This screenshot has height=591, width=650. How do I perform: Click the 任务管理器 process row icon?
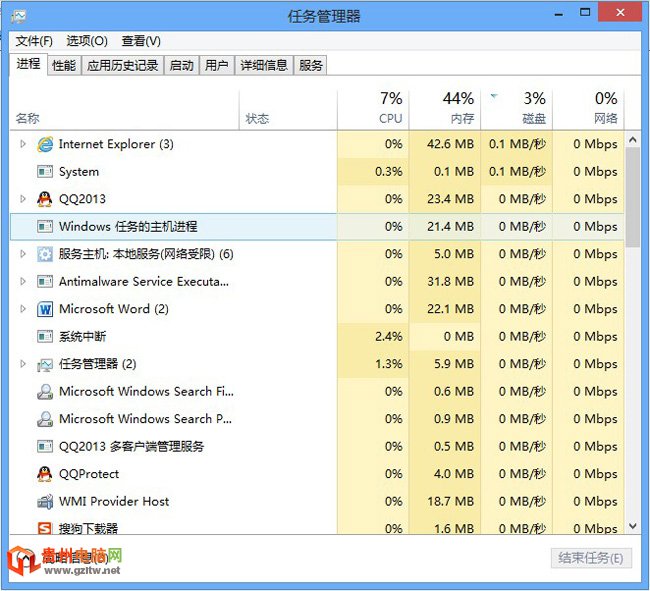click(x=45, y=364)
